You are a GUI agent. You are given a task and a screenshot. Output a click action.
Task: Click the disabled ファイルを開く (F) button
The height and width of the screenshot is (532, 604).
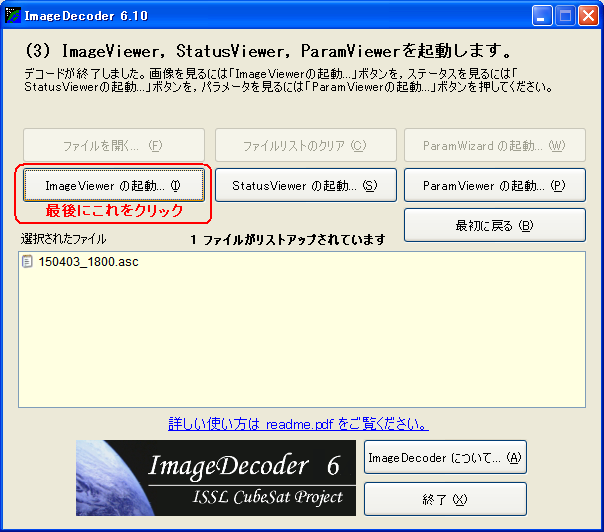point(114,145)
